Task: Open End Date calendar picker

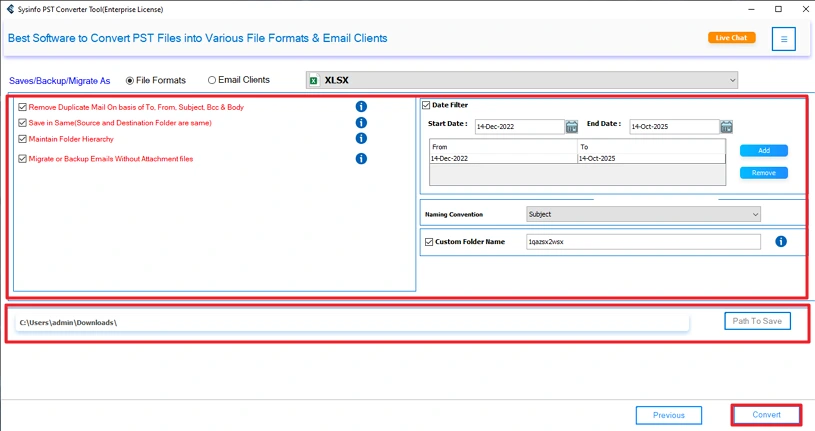Action: tap(726, 126)
